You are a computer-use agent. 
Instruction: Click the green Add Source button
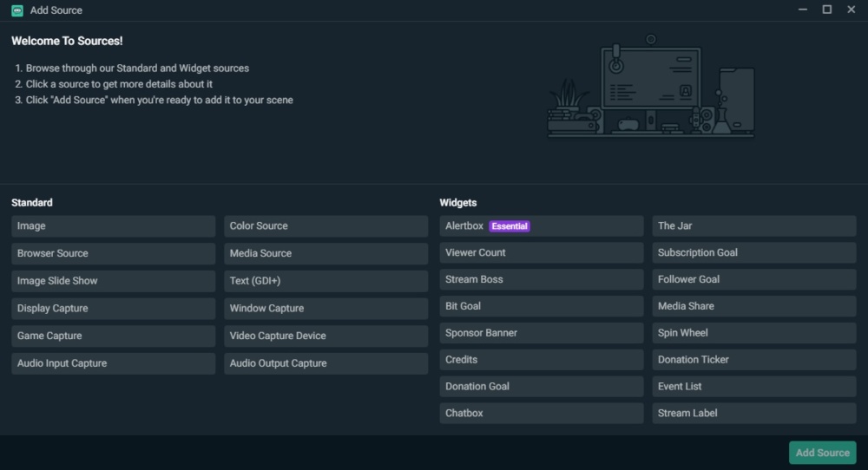point(822,453)
